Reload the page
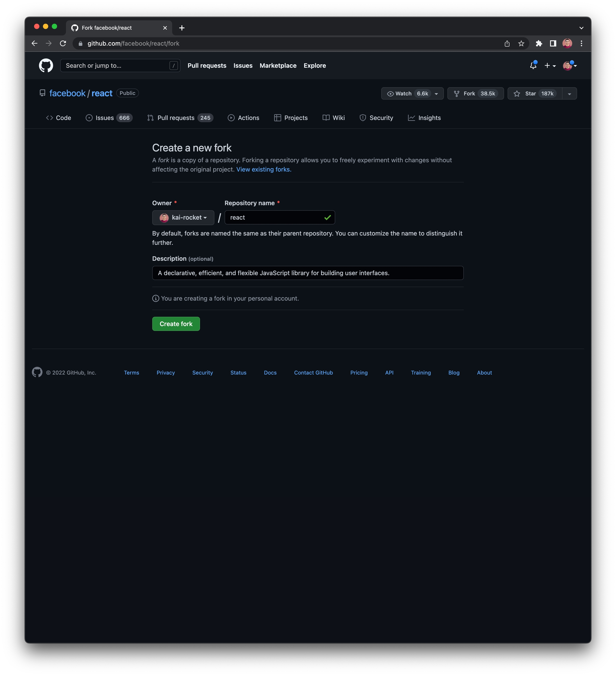 63,43
